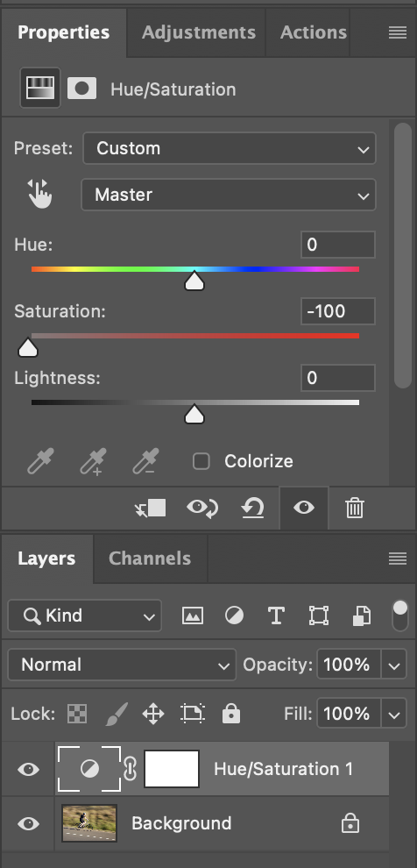Delete this adjustment layer with the trash icon
This screenshot has width=417, height=868.
pos(355,508)
